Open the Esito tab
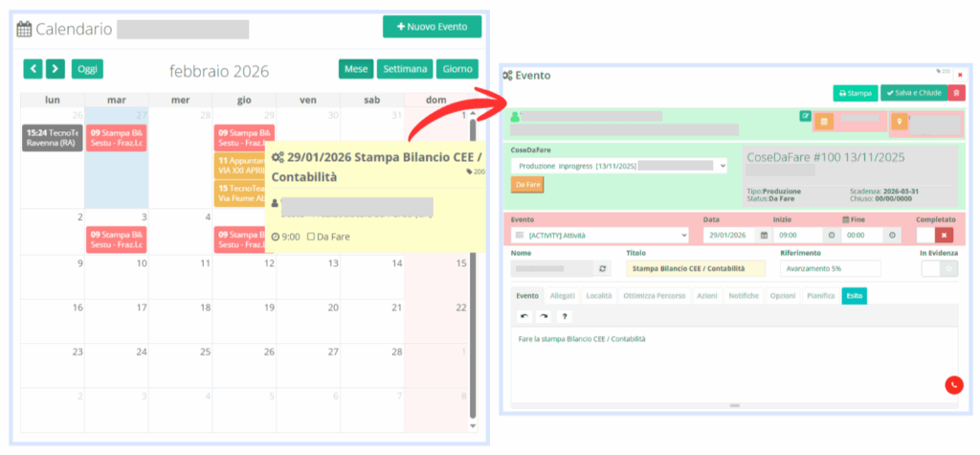The height and width of the screenshot is (455, 980). [854, 296]
